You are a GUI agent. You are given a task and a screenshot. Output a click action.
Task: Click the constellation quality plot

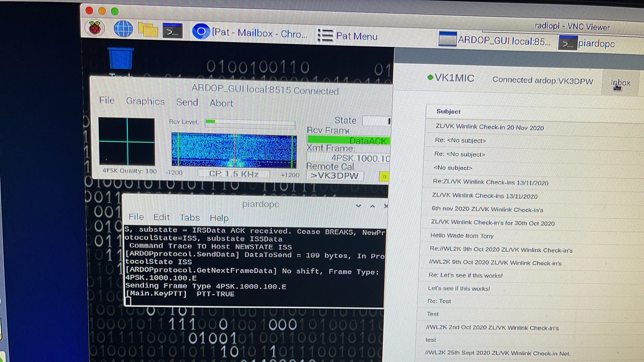pyautogui.click(x=127, y=141)
